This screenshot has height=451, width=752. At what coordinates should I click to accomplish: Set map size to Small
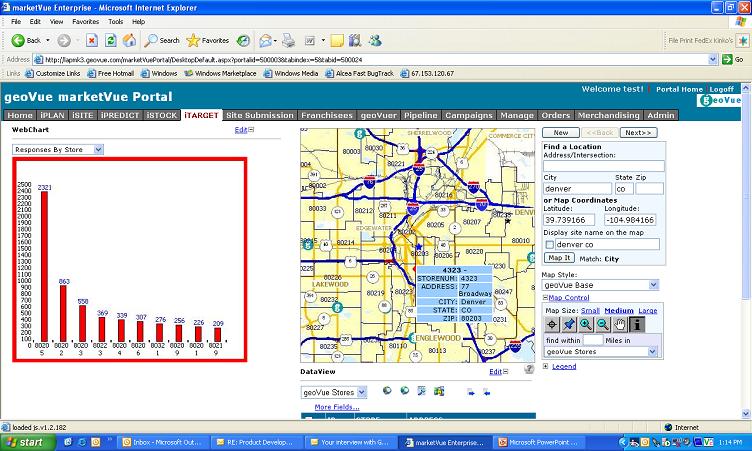(590, 310)
